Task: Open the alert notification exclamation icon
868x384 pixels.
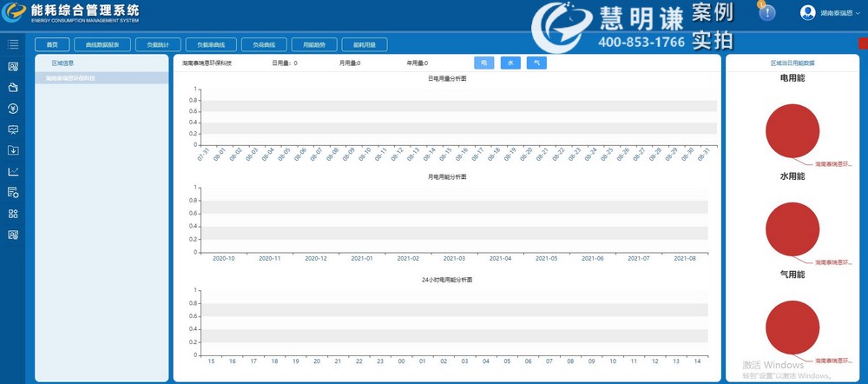Action: 766,13
